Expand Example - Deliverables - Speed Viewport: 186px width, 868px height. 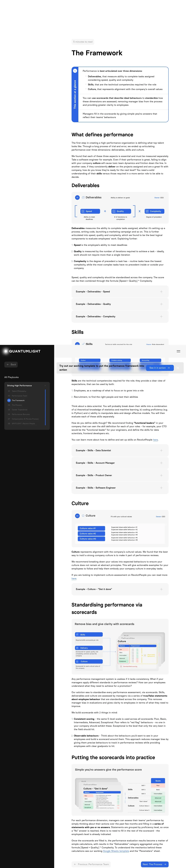120,292
